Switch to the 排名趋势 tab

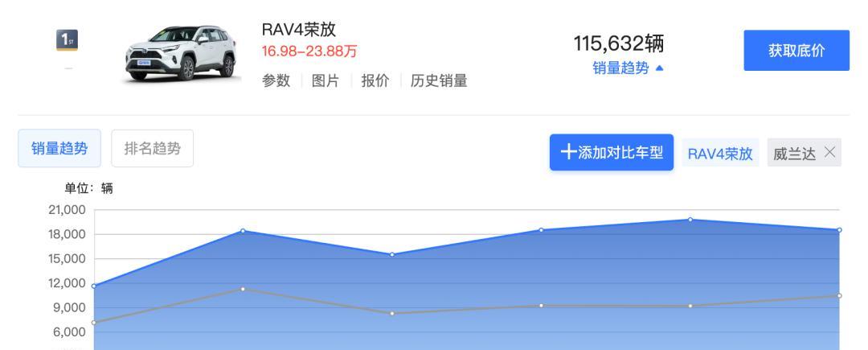click(x=152, y=148)
